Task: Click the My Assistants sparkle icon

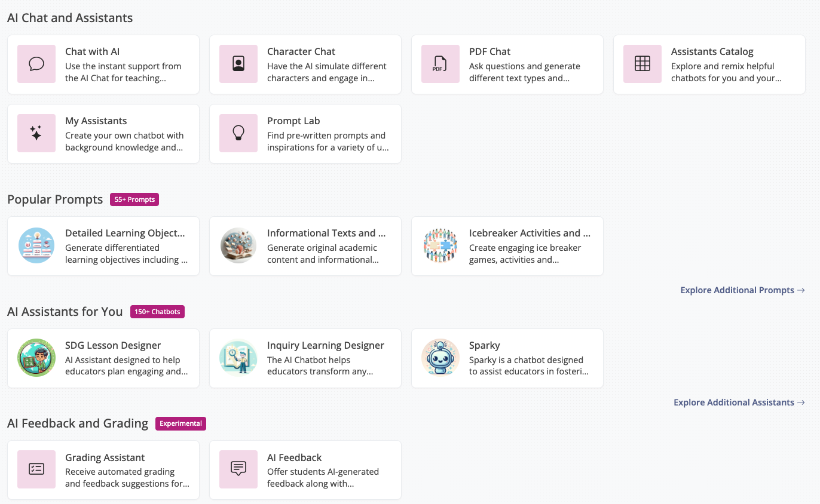Action: (x=36, y=133)
